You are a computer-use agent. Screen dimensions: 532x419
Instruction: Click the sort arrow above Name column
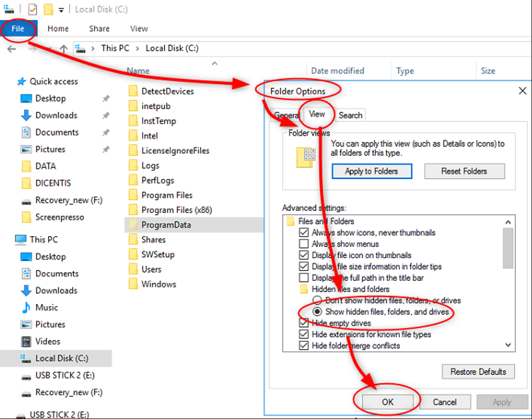[215, 63]
